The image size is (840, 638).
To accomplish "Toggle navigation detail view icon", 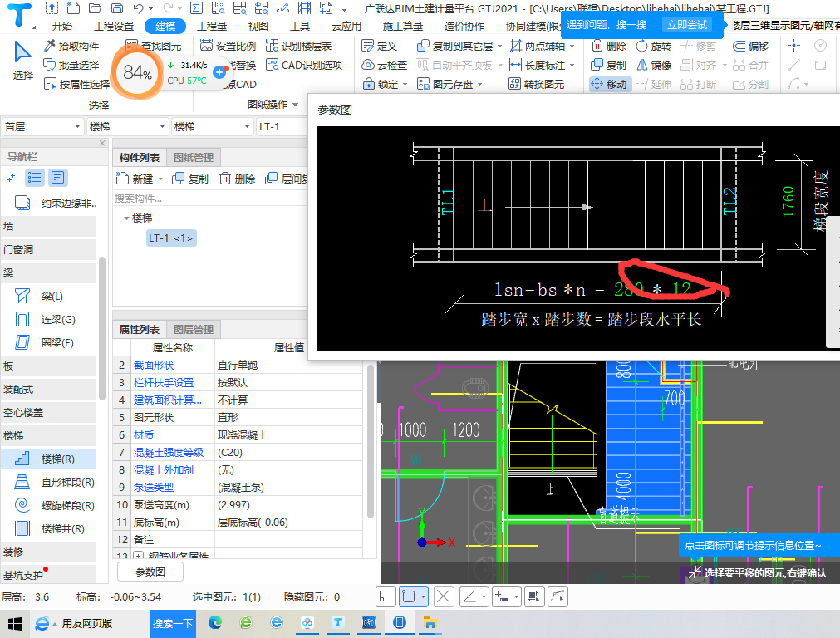I will 58,178.
